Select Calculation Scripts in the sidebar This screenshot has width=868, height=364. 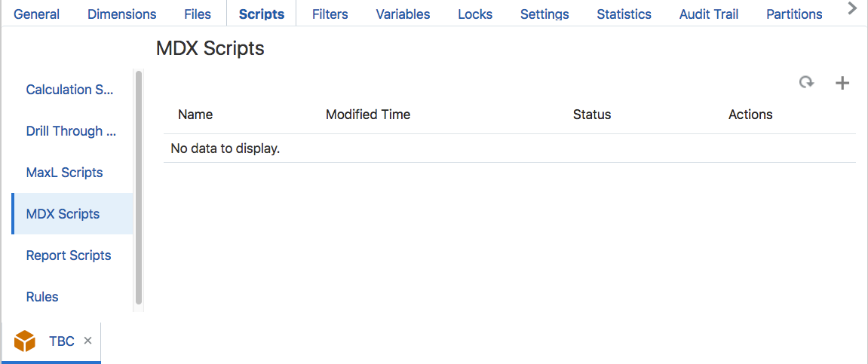pyautogui.click(x=69, y=90)
